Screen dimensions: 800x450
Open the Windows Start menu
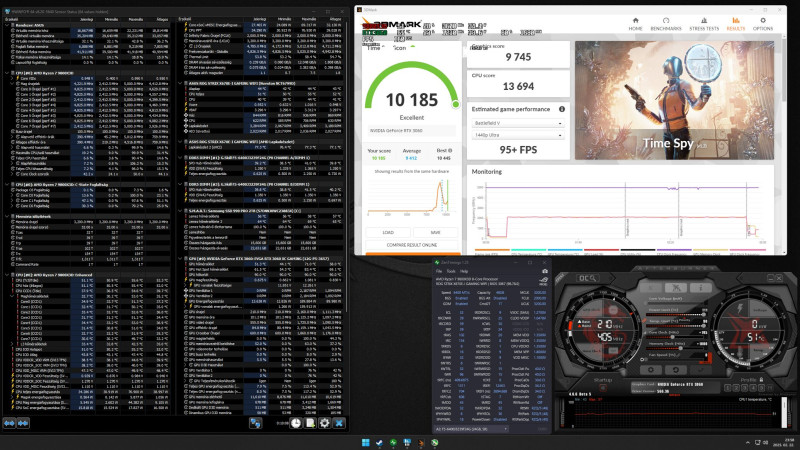pyautogui.click(x=365, y=442)
